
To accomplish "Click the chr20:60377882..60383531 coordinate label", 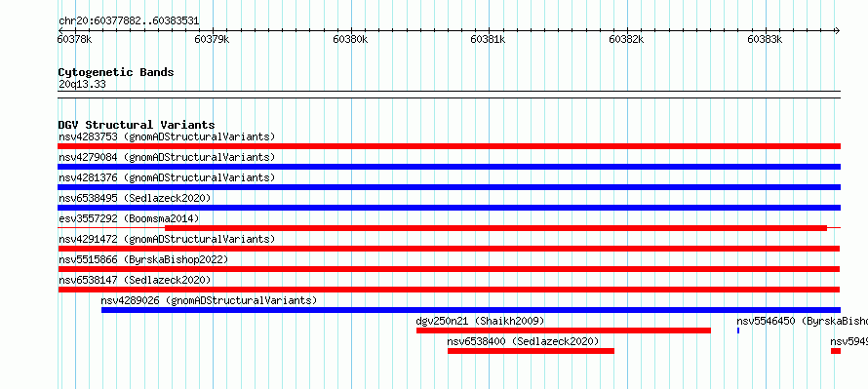I will coord(129,21).
